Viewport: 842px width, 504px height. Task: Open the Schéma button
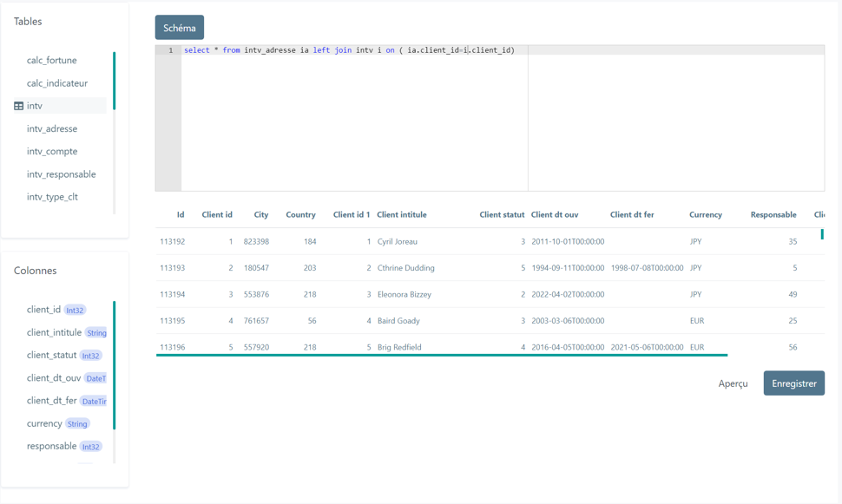coord(180,28)
